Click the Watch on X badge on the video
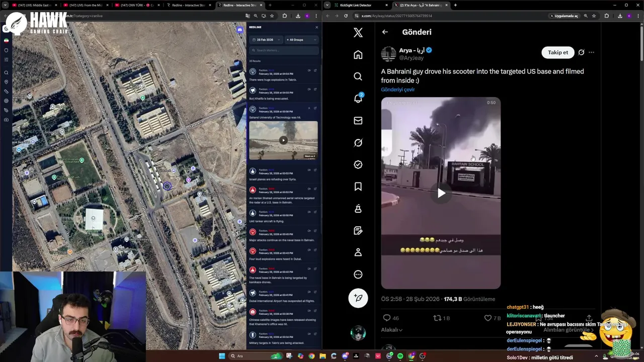This screenshot has height=362, width=644. 310,156
